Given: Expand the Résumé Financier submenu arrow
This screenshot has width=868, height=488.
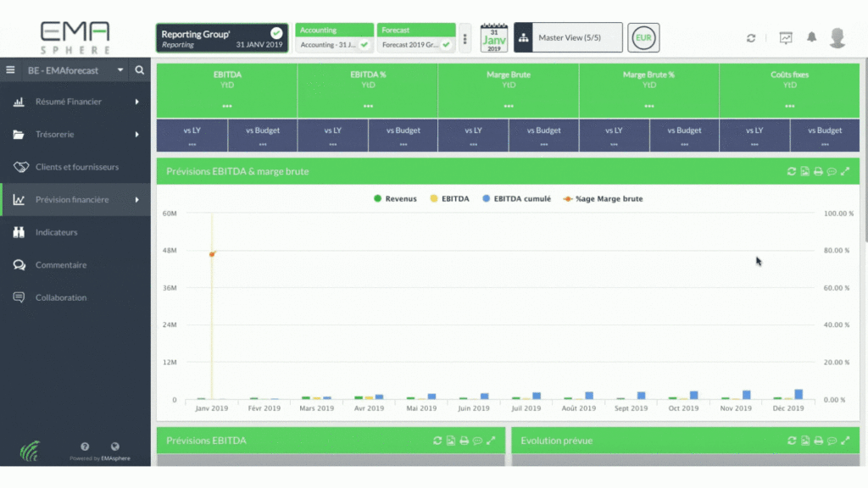Looking at the screenshot, I should point(136,102).
